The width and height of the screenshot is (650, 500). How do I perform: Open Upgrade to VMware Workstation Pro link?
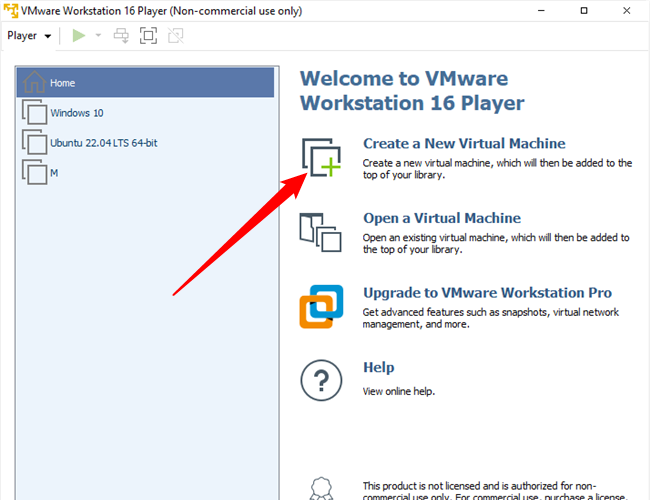point(488,293)
